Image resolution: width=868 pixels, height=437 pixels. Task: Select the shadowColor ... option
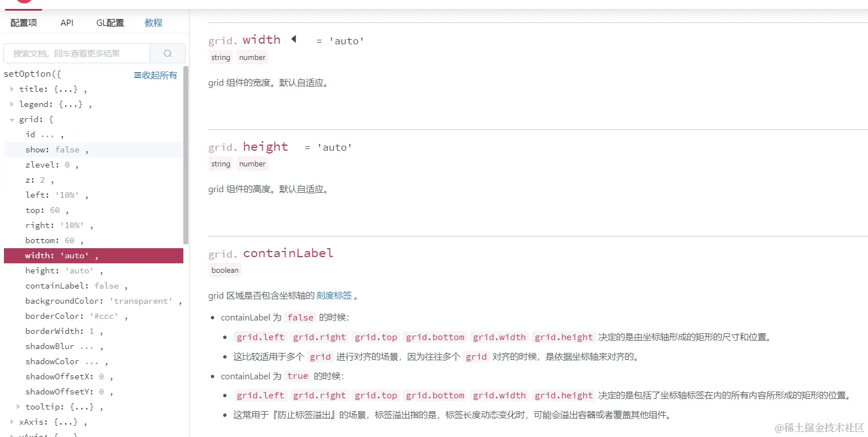(94, 361)
